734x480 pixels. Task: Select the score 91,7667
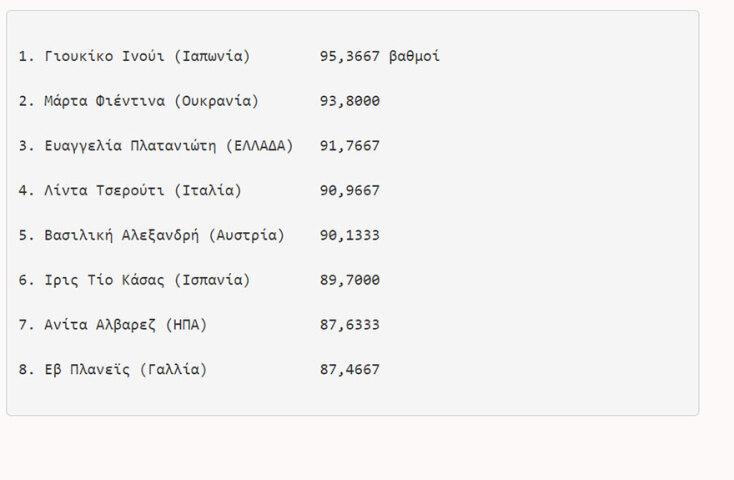[x=349, y=146]
